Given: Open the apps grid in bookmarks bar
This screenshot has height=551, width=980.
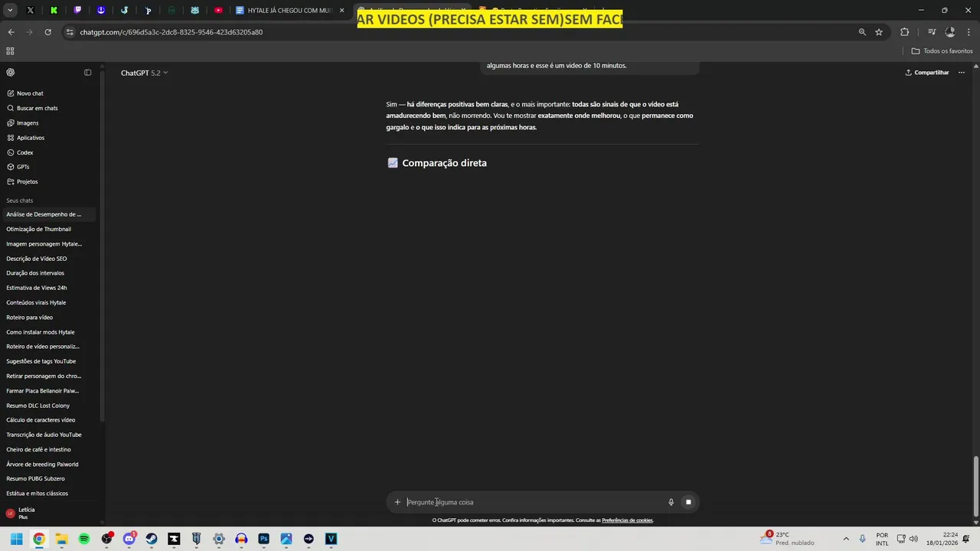Looking at the screenshot, I should [x=10, y=51].
